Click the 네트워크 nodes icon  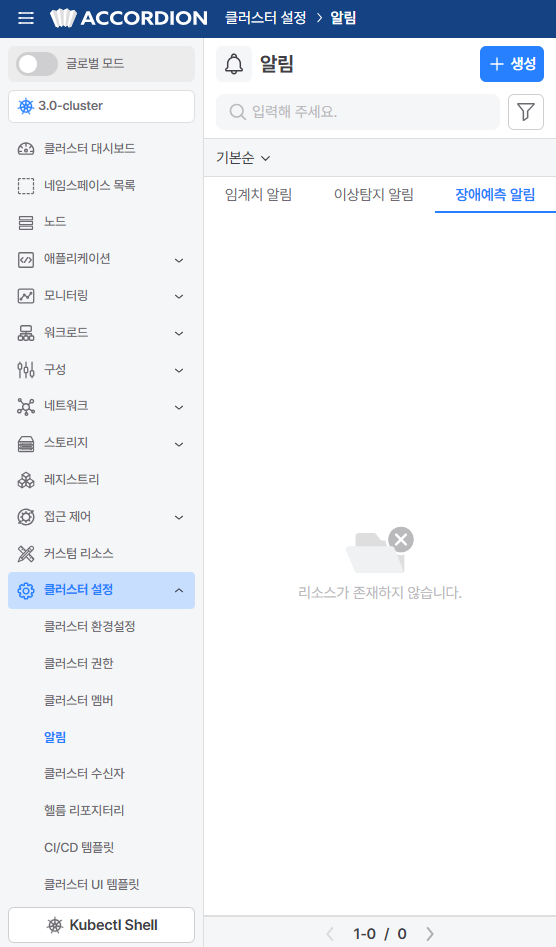point(26,406)
